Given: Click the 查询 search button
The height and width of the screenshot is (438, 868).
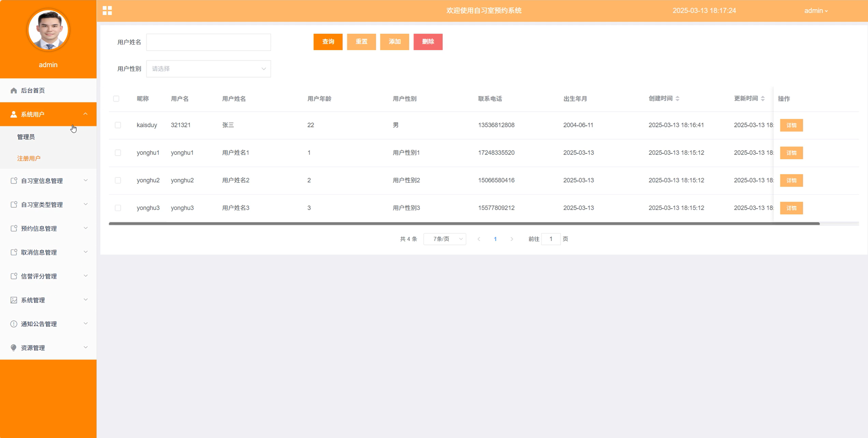Looking at the screenshot, I should [328, 42].
